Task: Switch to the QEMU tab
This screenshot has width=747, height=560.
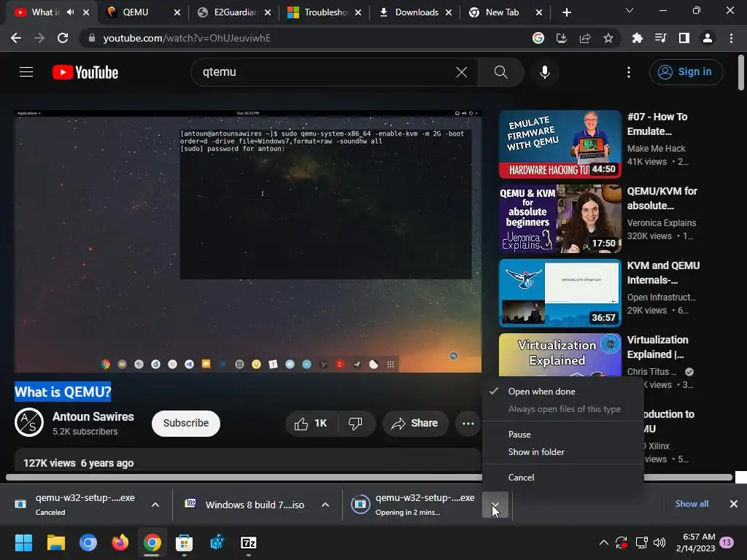Action: click(x=143, y=12)
